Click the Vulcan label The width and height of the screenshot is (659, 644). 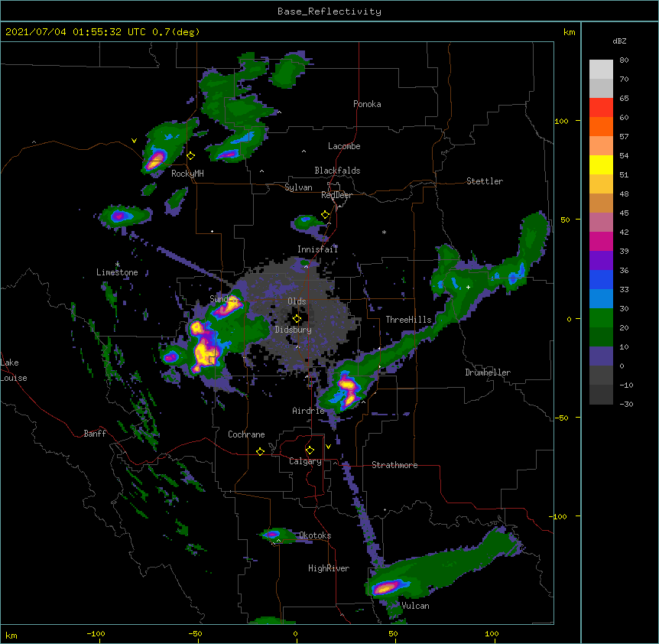415,606
